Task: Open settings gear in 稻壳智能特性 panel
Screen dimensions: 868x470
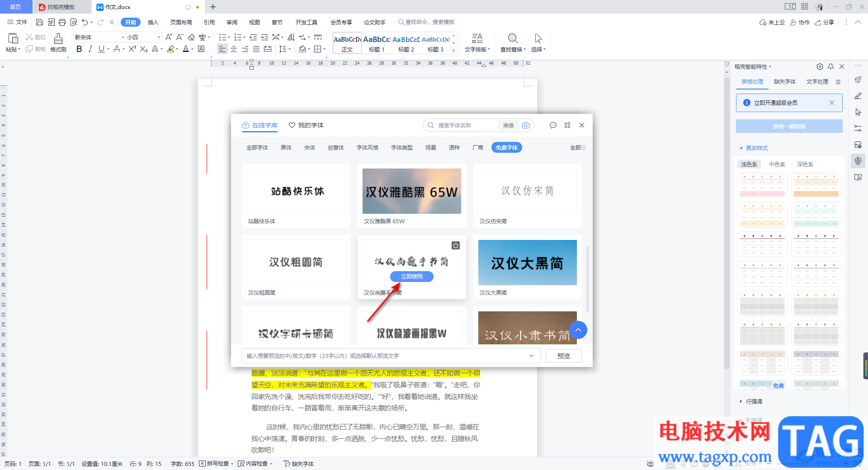Action: [820, 66]
